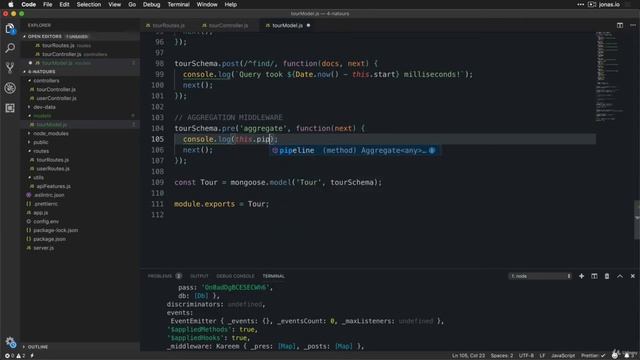640x360 pixels.
Task: Open the Debug view in activity bar
Action: point(10,88)
